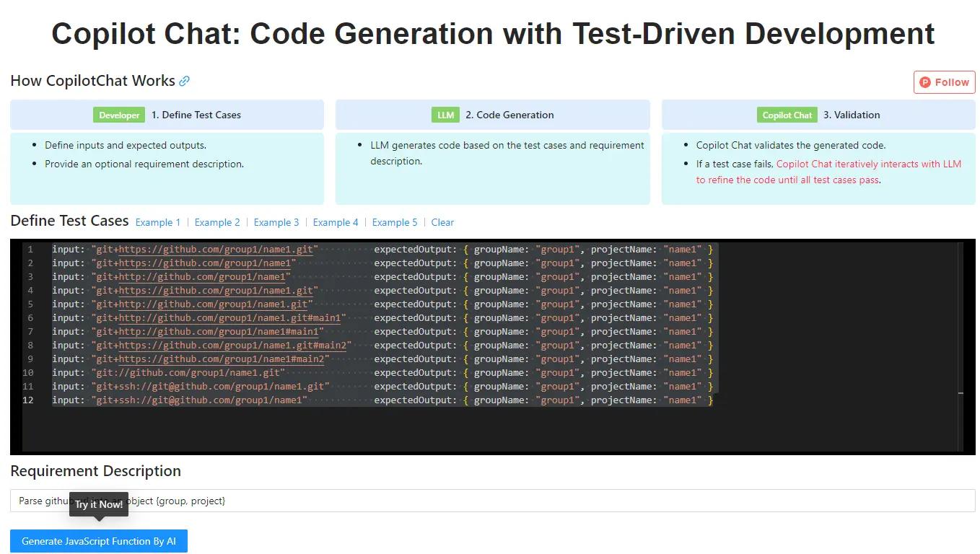The width and height of the screenshot is (980, 554).
Task: Load Example 3 test cases
Action: [x=276, y=222]
